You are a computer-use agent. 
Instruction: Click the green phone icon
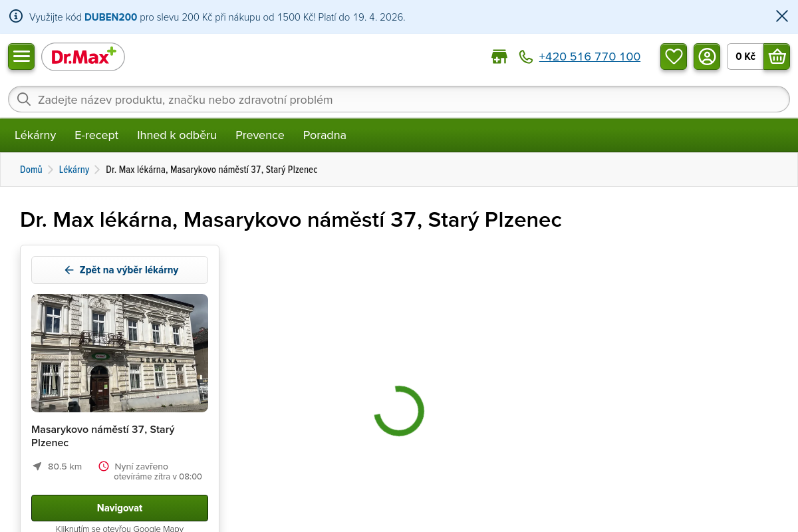(526, 57)
